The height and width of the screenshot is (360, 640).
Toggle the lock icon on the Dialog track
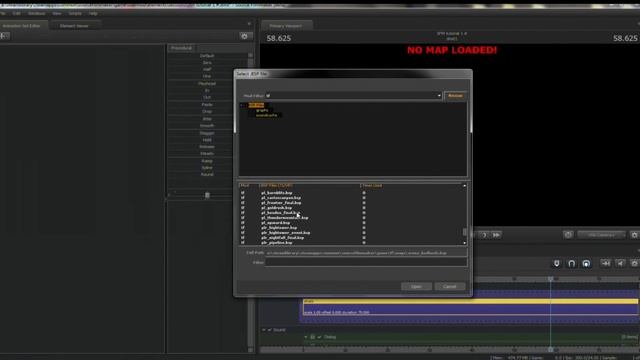tap(313, 337)
